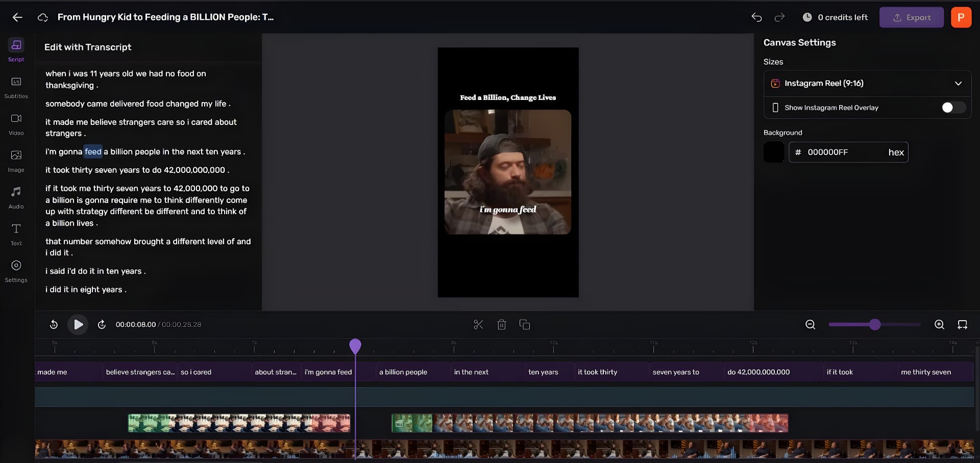This screenshot has height=463, width=980.
Task: Split the clip with the scissors tool
Action: pos(478,324)
